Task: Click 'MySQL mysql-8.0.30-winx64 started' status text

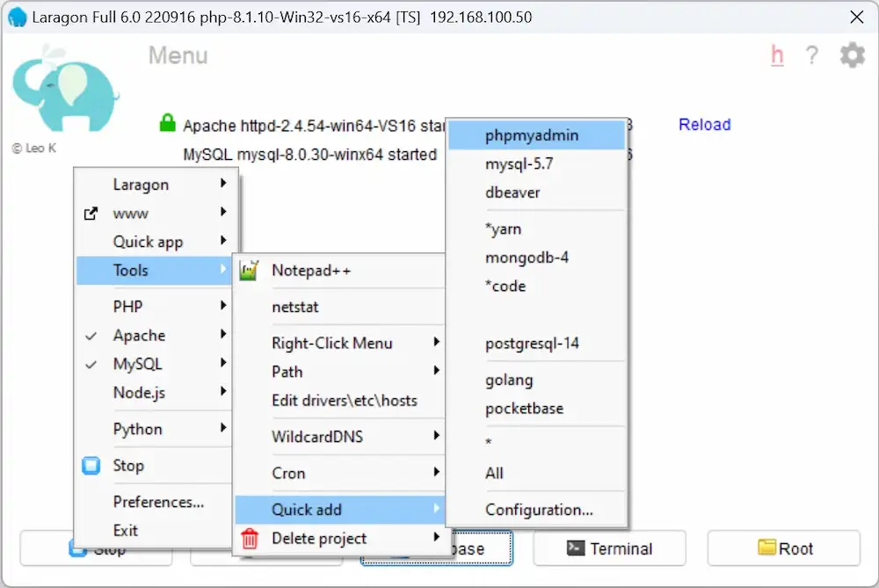Action: (x=310, y=154)
